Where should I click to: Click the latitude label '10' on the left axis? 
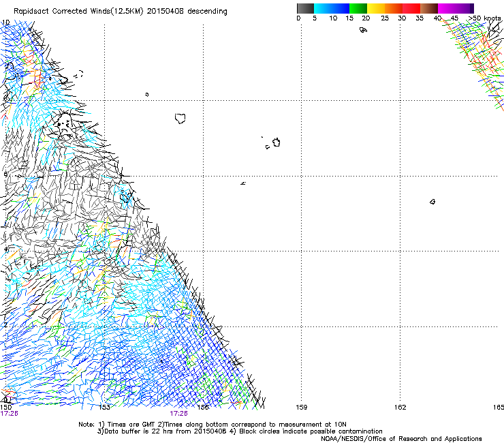[5, 22]
